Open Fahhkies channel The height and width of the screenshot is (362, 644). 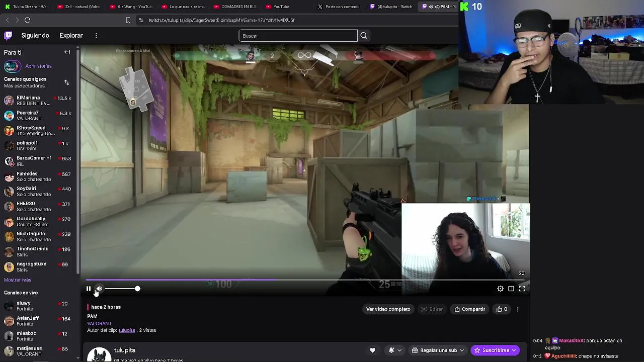pos(38,176)
